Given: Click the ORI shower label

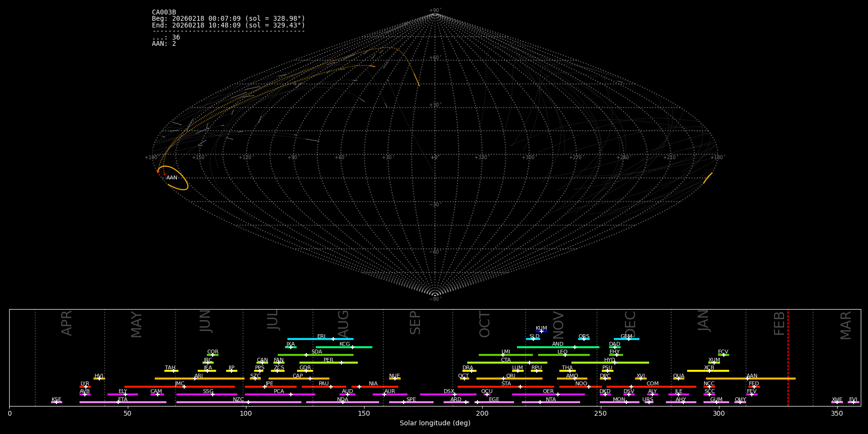Looking at the screenshot, I should [x=511, y=376].
